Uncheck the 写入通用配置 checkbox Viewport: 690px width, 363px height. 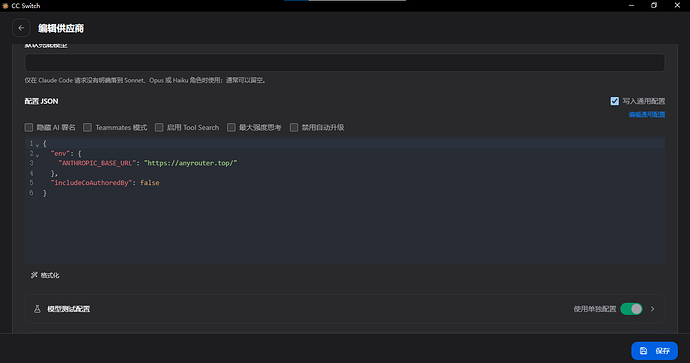coord(615,101)
